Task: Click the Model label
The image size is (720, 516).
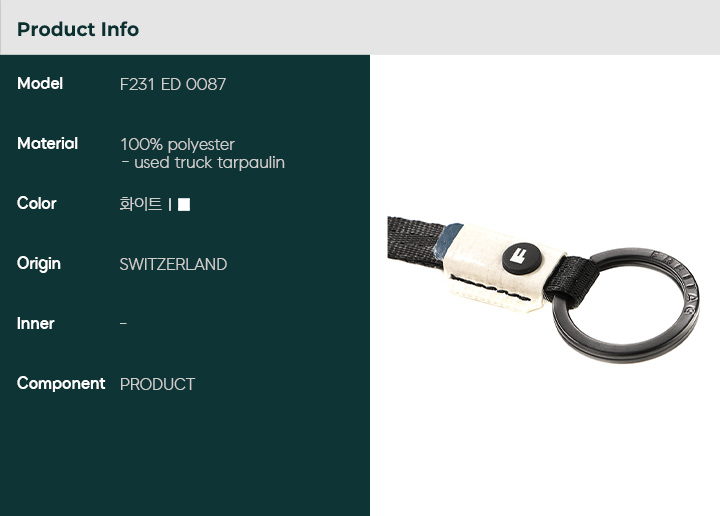Action: [x=40, y=84]
